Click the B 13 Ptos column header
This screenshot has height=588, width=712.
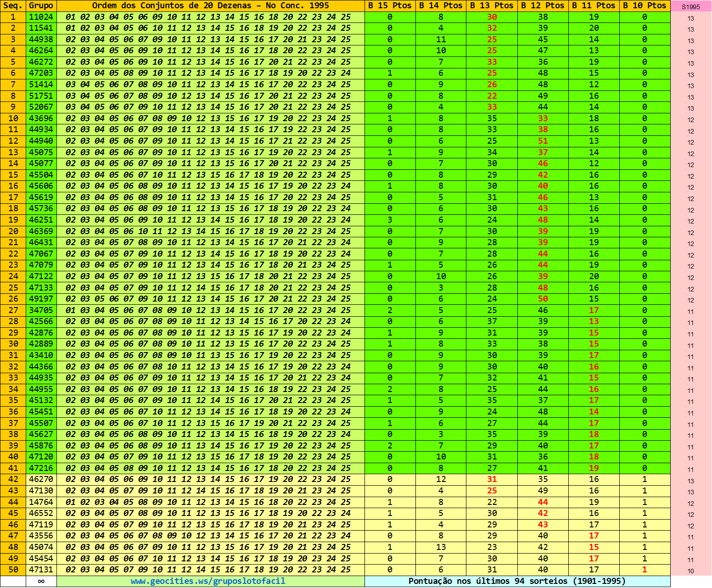[x=492, y=6]
